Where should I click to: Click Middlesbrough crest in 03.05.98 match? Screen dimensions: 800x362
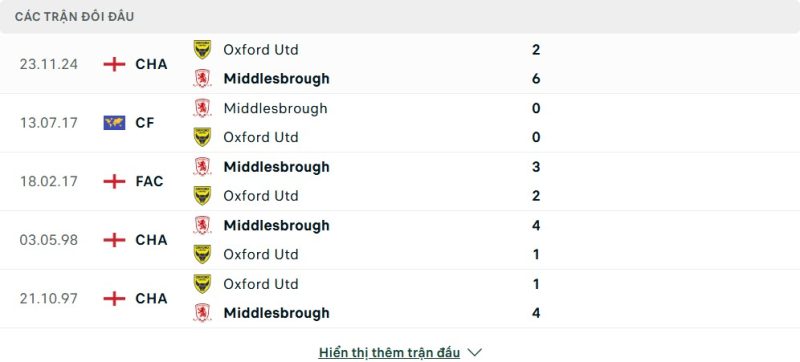tap(202, 225)
